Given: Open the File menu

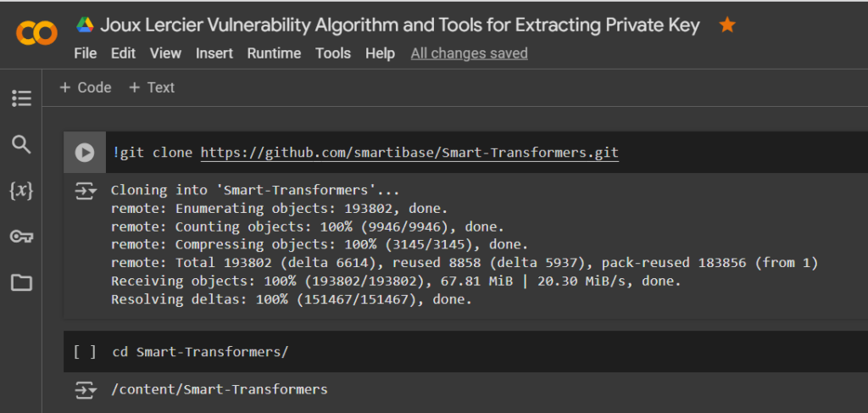Looking at the screenshot, I should pos(86,53).
